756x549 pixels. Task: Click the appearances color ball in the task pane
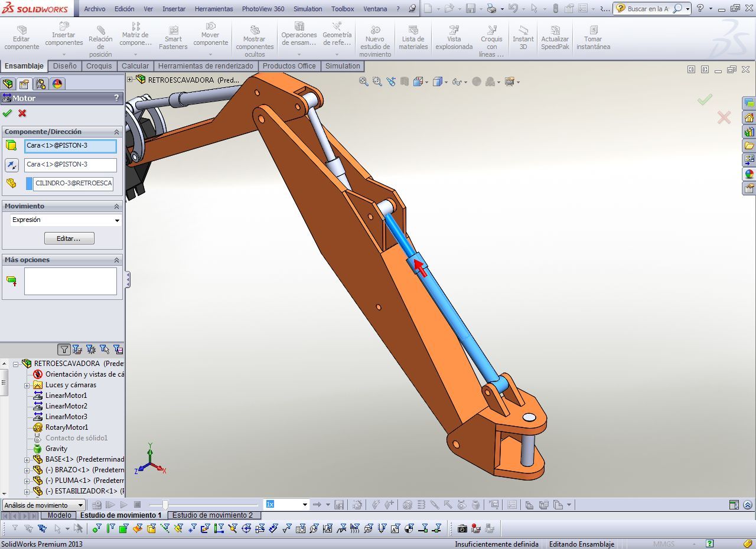point(749,174)
